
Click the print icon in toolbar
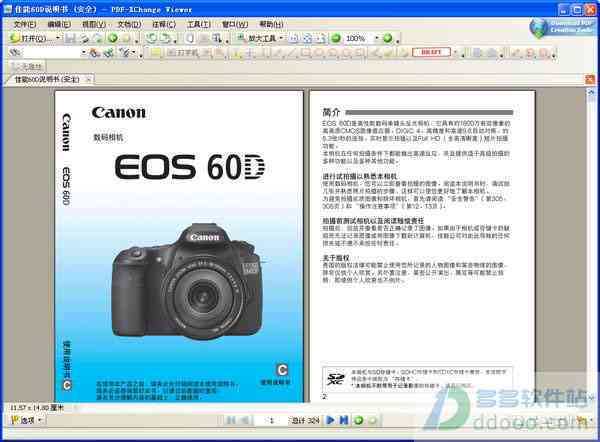pos(84,38)
